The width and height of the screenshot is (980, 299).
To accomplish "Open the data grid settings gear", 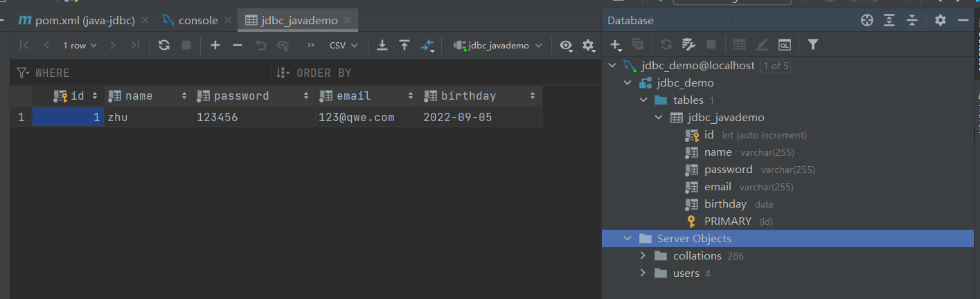I will pos(589,46).
